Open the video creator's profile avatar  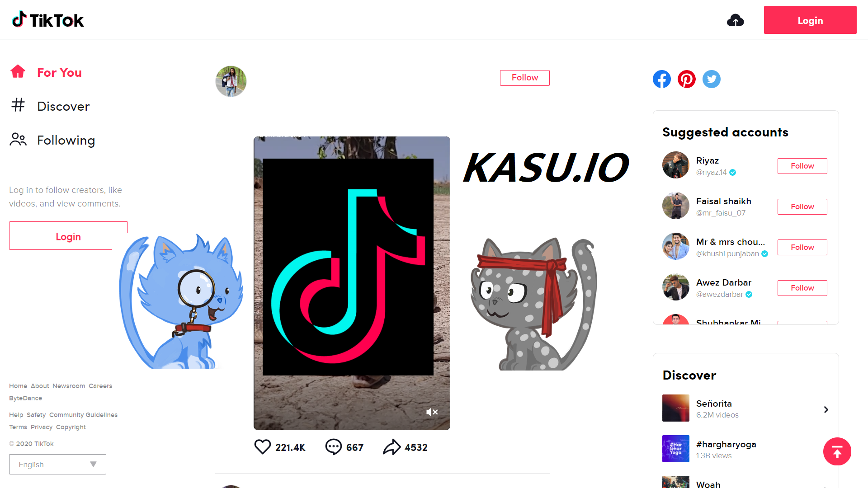(x=231, y=81)
